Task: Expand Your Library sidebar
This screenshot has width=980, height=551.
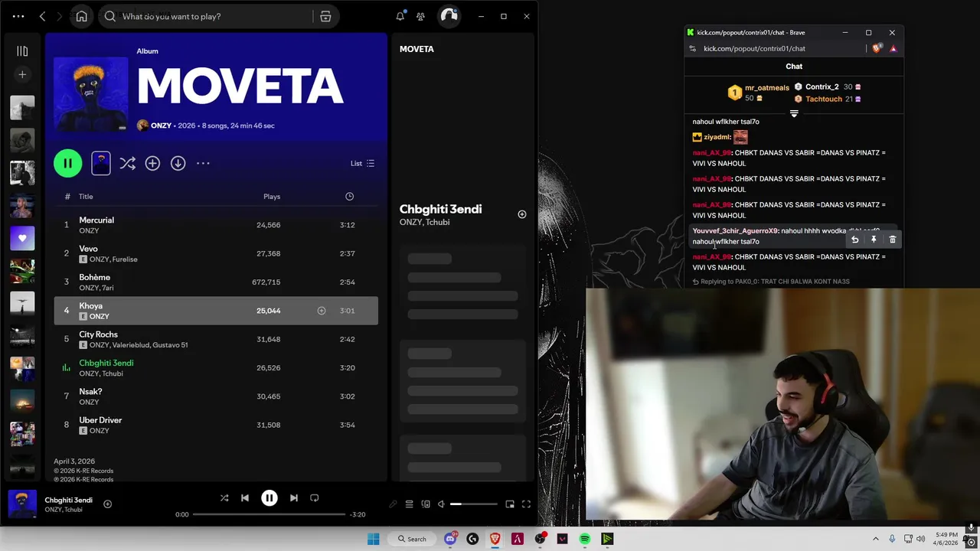Action: point(22,51)
